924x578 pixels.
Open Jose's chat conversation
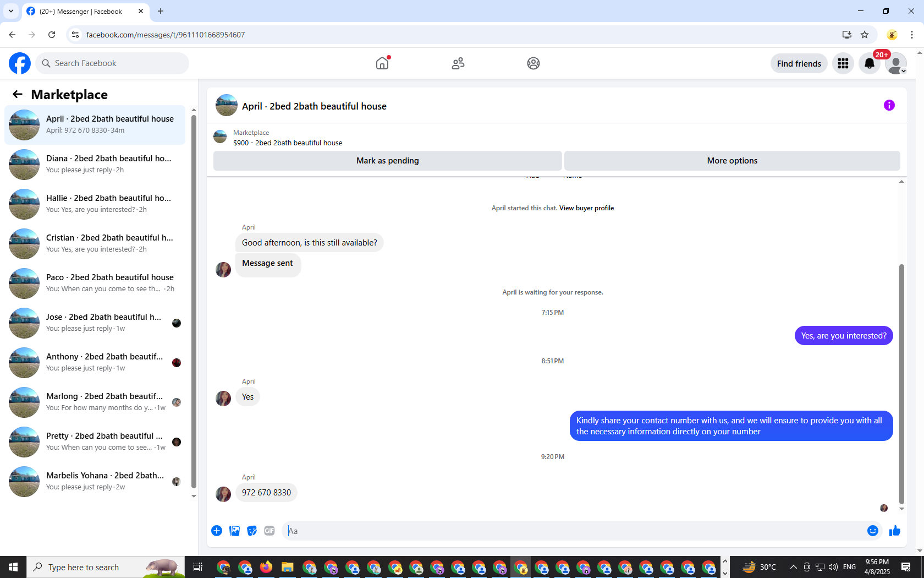[x=95, y=323]
